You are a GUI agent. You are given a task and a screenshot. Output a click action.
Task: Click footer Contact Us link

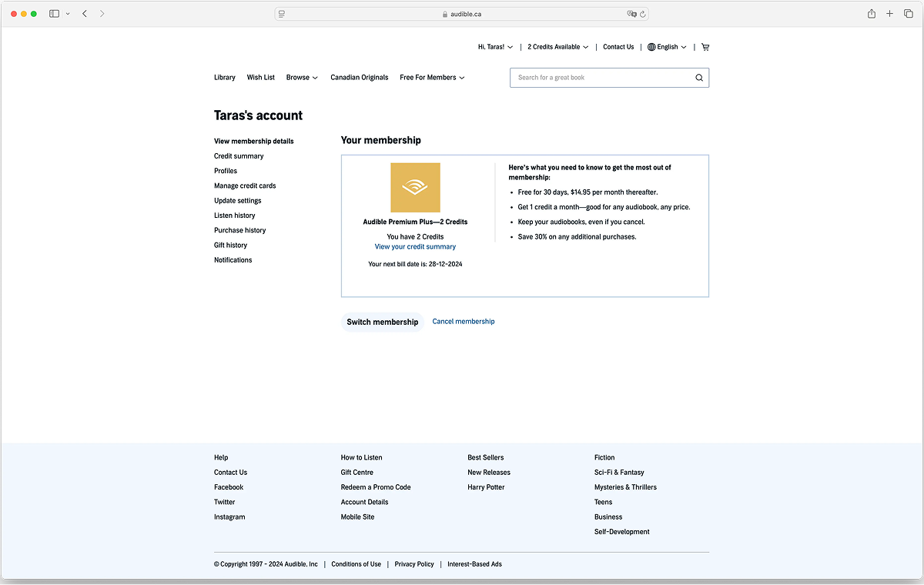click(231, 473)
